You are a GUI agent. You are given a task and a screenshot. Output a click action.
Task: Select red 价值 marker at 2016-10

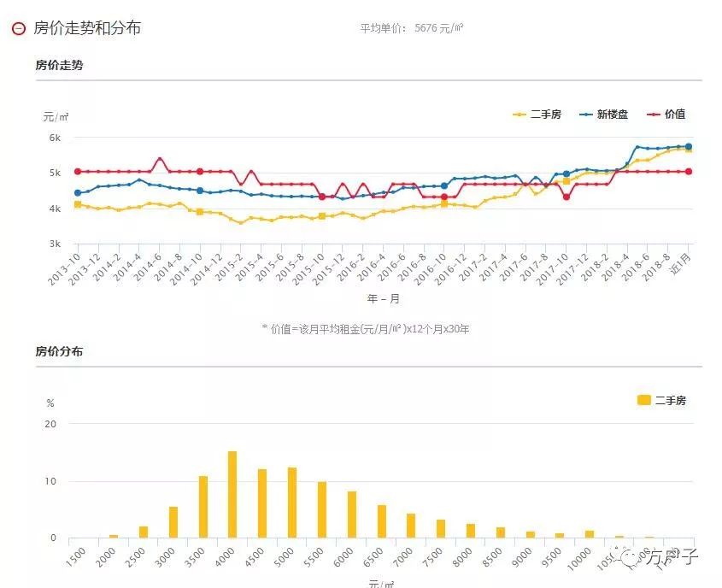(444, 197)
